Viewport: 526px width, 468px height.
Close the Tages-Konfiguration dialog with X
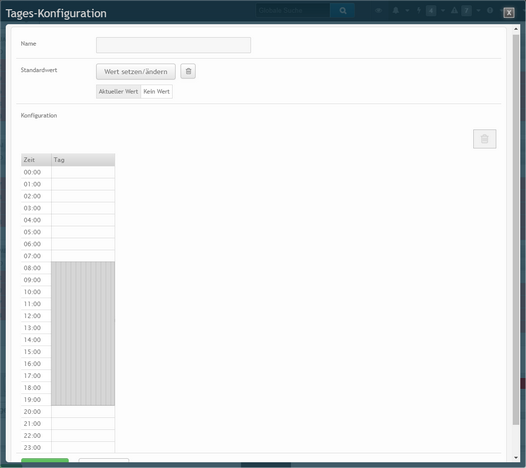(509, 13)
